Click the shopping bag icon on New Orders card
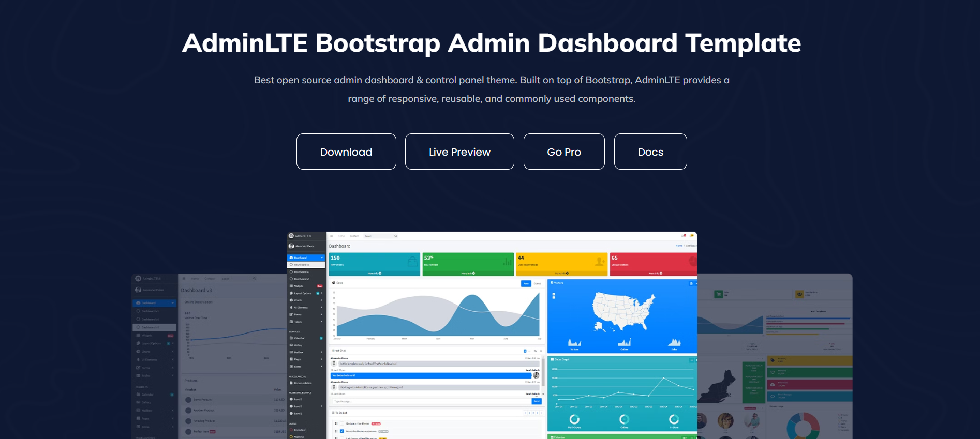This screenshot has height=439, width=980. 412,262
